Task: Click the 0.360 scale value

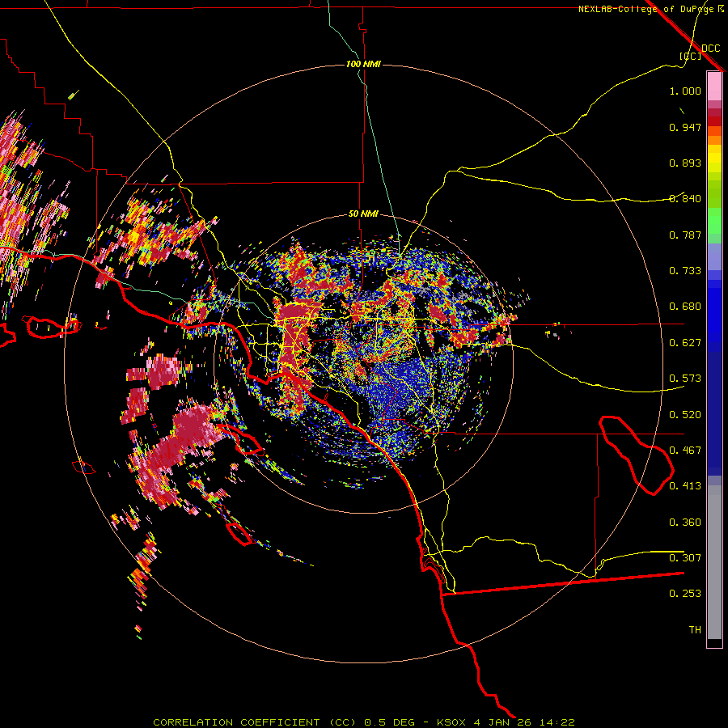Action: coord(685,523)
